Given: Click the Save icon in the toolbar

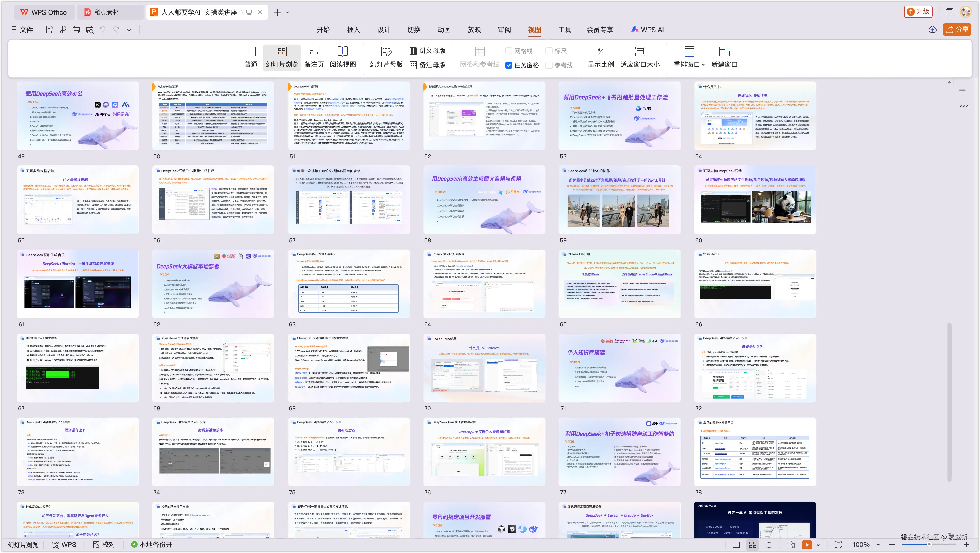Looking at the screenshot, I should tap(49, 30).
